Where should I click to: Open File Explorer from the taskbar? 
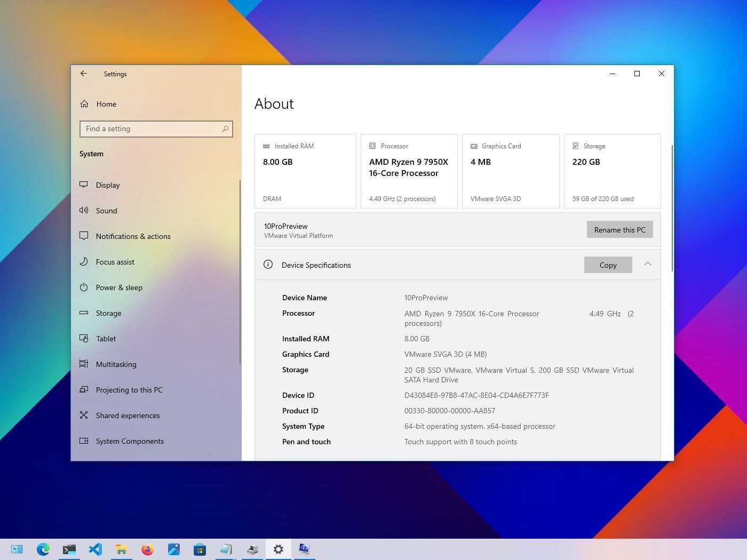click(x=121, y=549)
